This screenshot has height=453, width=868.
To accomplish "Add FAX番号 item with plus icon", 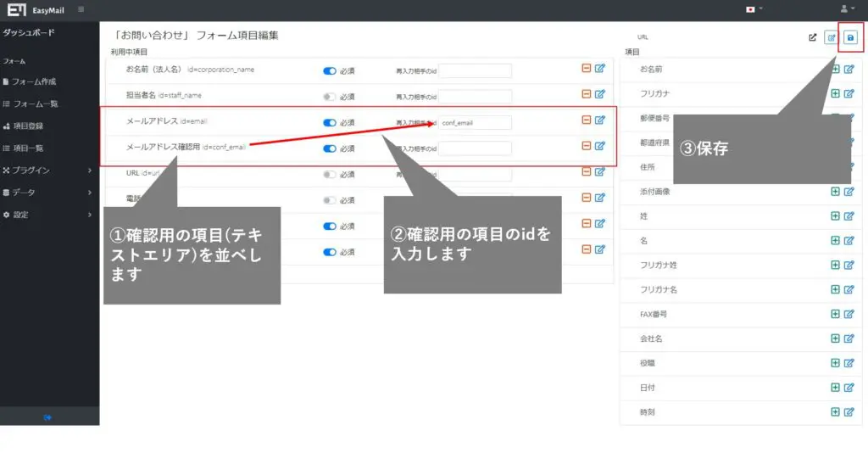I will pyautogui.click(x=835, y=314).
